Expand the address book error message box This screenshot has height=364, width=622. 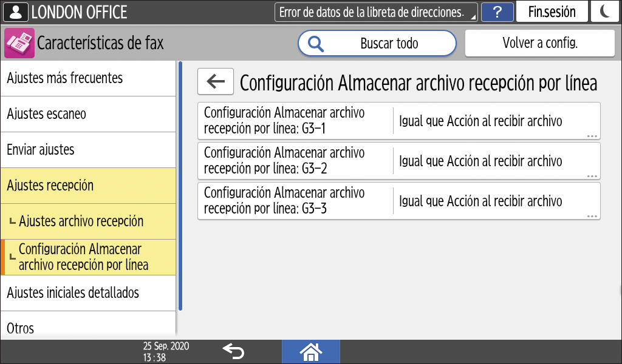tap(376, 12)
